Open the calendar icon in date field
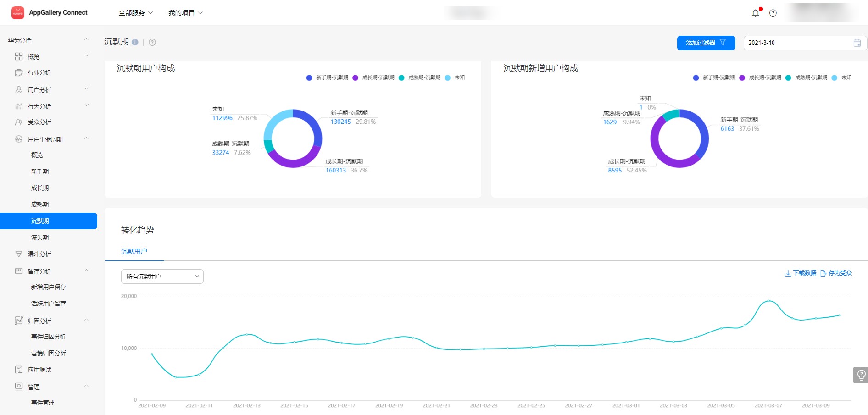 [x=857, y=43]
